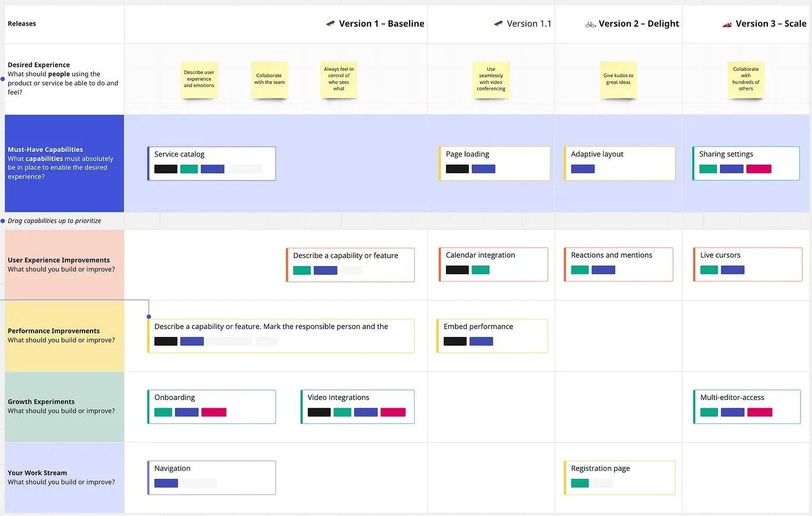The image size is (812, 516).
Task: Click the pink tag on the Multi-editor-access card
Action: coord(759,412)
